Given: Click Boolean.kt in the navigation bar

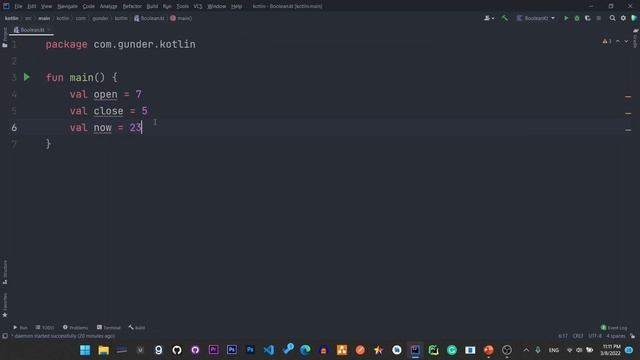Looking at the screenshot, I should click(x=149, y=18).
